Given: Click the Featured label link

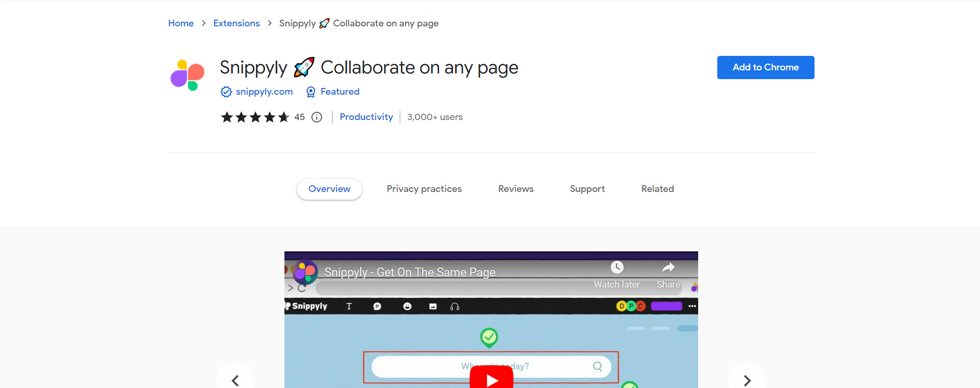Looking at the screenshot, I should [x=340, y=92].
